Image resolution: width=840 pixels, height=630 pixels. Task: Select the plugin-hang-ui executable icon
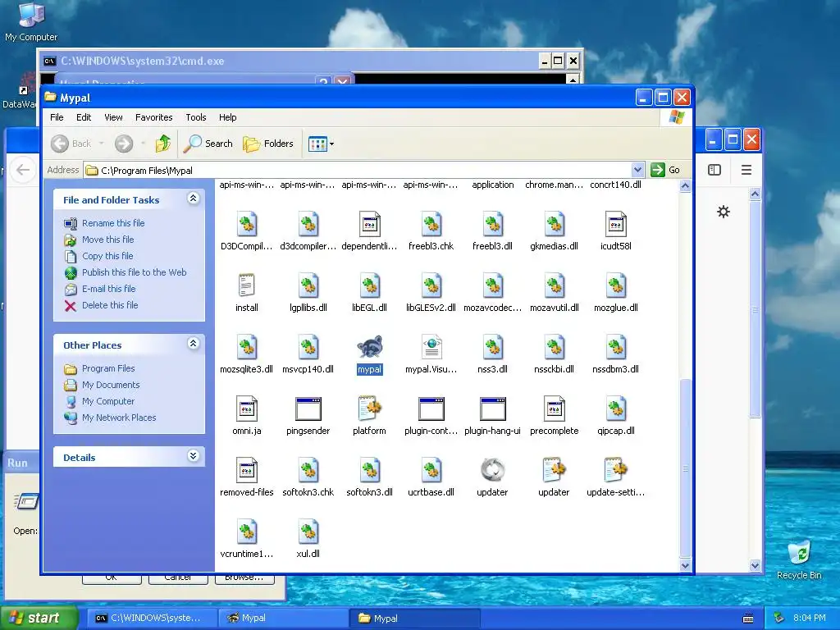pyautogui.click(x=492, y=409)
